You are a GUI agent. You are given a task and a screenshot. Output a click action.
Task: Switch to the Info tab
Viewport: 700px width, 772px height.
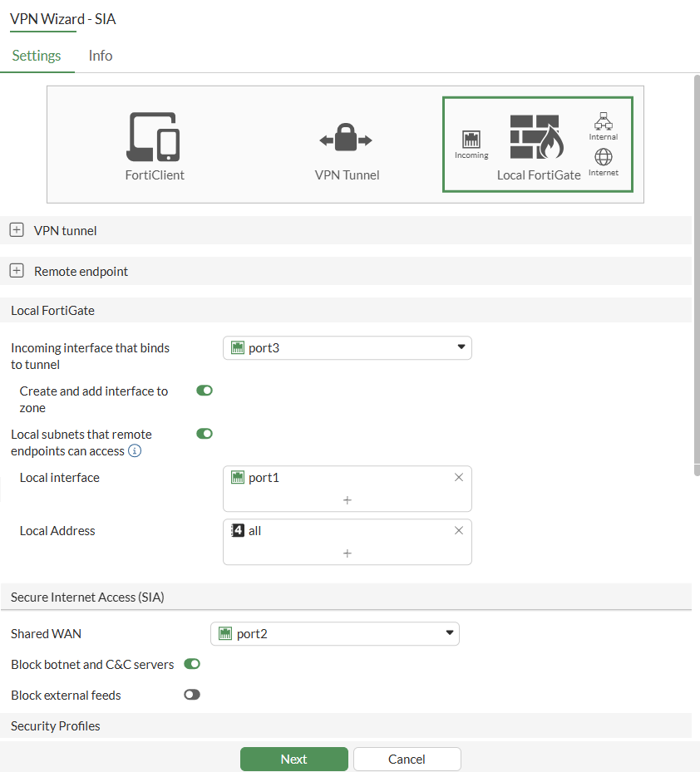[100, 56]
